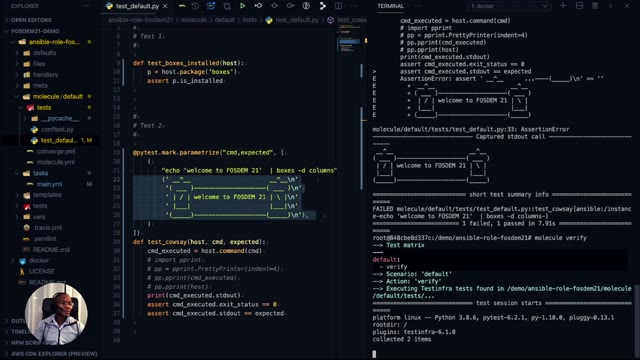This screenshot has width=640, height=360.
Task: Switch to the TERMINAL panel tab
Action: point(391,6)
